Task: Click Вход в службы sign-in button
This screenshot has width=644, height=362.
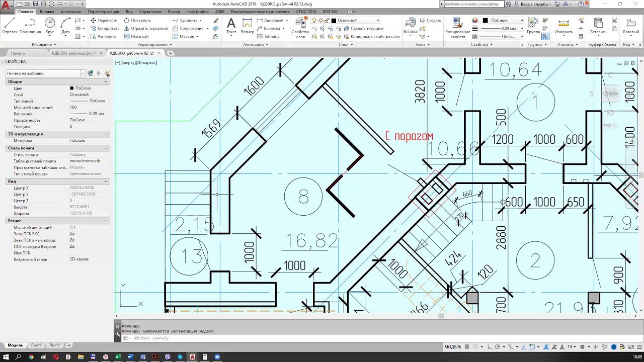Action: [532, 4]
